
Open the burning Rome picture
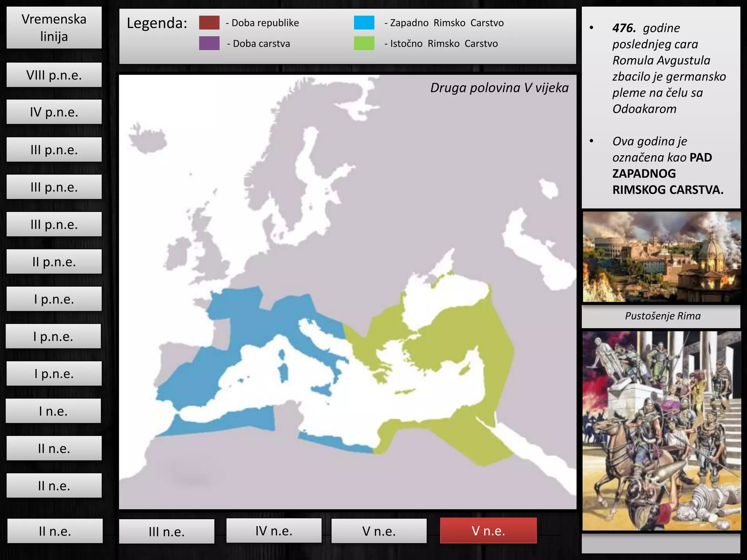click(662, 257)
